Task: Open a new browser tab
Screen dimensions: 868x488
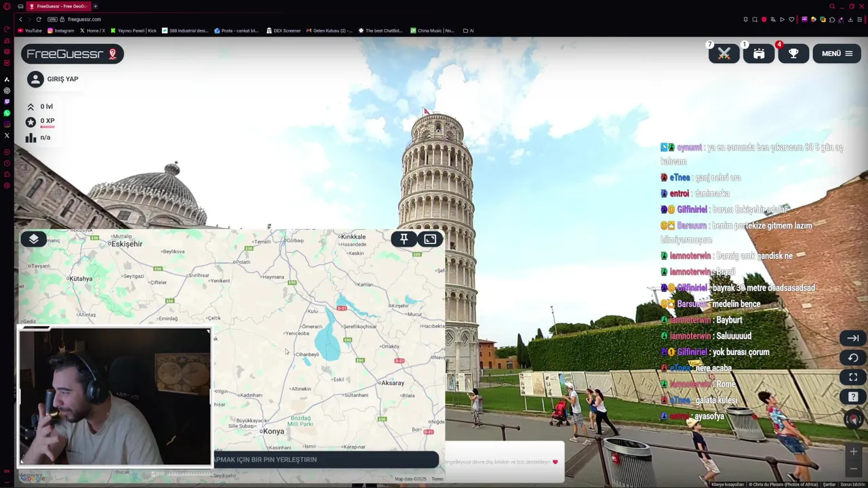Action: tap(95, 6)
